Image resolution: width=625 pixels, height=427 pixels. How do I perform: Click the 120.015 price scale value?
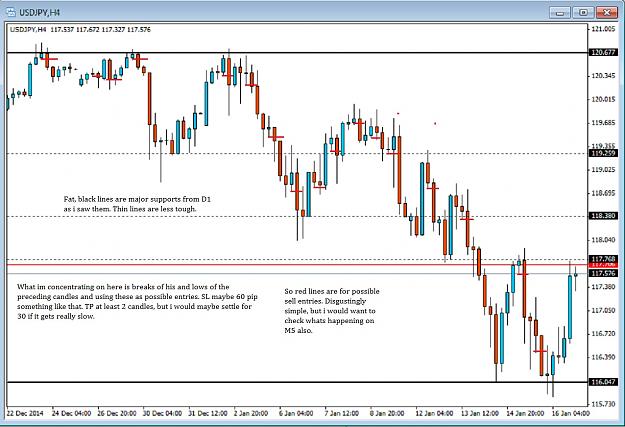coord(603,99)
